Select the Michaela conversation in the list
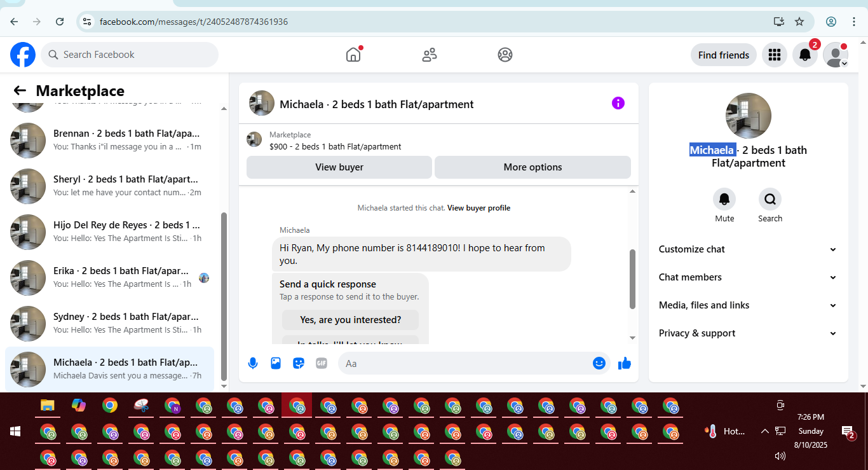This screenshot has width=868, height=470. tap(109, 370)
